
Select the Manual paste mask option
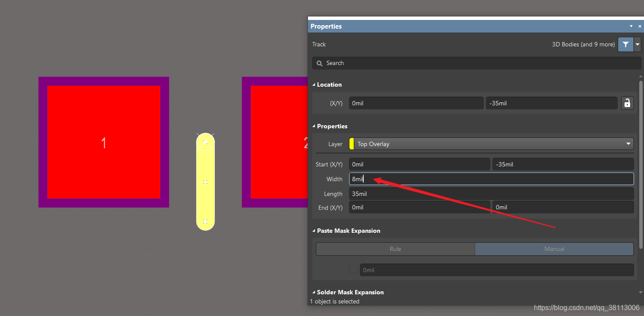pos(554,249)
